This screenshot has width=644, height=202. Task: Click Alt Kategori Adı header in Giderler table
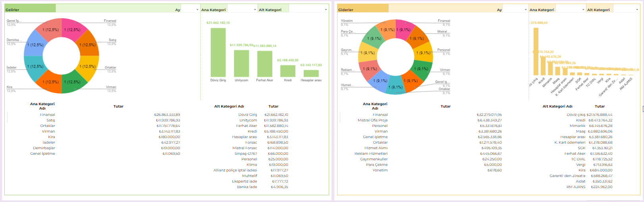point(557,106)
